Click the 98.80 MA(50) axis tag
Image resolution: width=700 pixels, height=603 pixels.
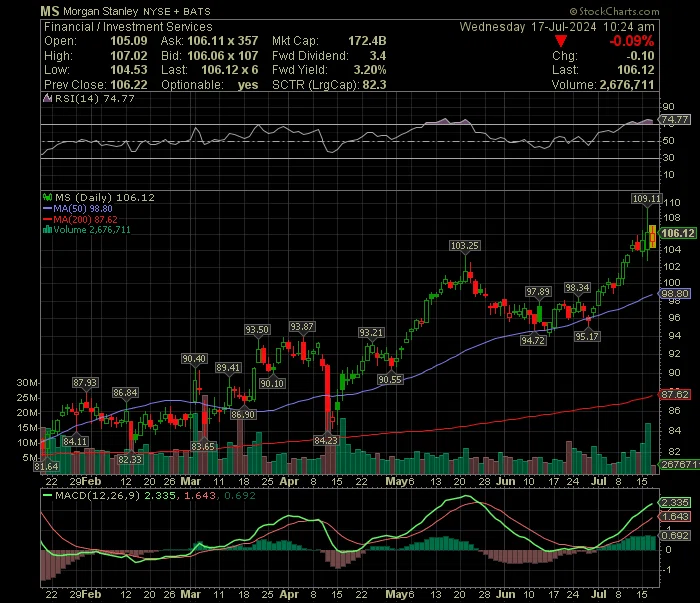(x=675, y=294)
